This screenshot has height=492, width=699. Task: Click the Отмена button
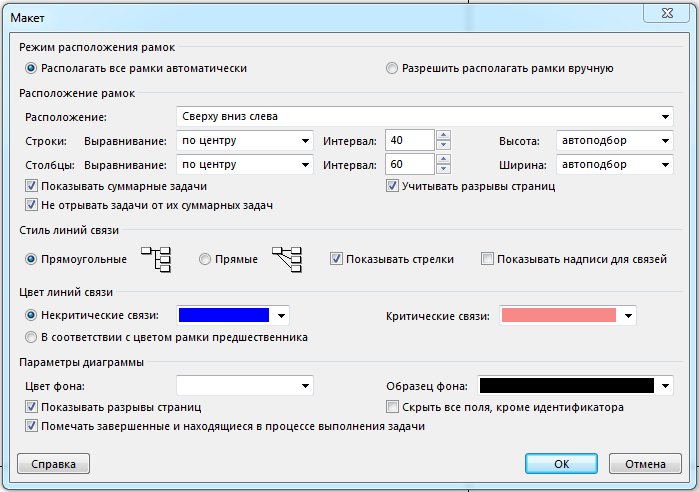pos(645,464)
